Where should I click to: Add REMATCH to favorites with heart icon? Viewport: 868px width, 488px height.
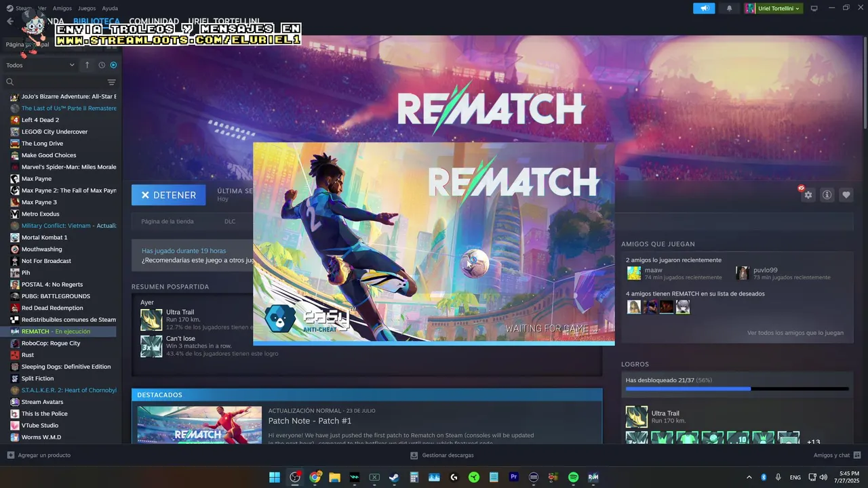pyautogui.click(x=846, y=195)
